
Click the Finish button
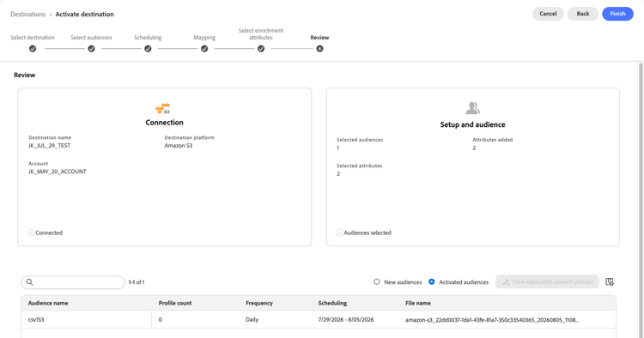(x=617, y=14)
